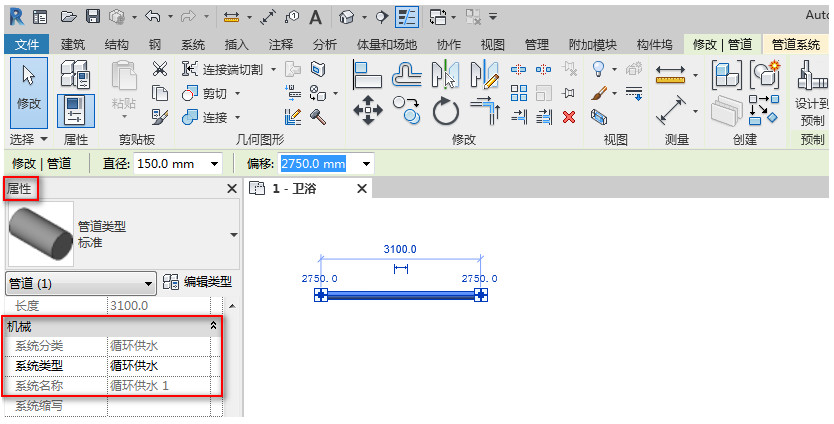The width and height of the screenshot is (834, 424).
Task: Click the Match Type Properties brush icon
Action: click(160, 117)
